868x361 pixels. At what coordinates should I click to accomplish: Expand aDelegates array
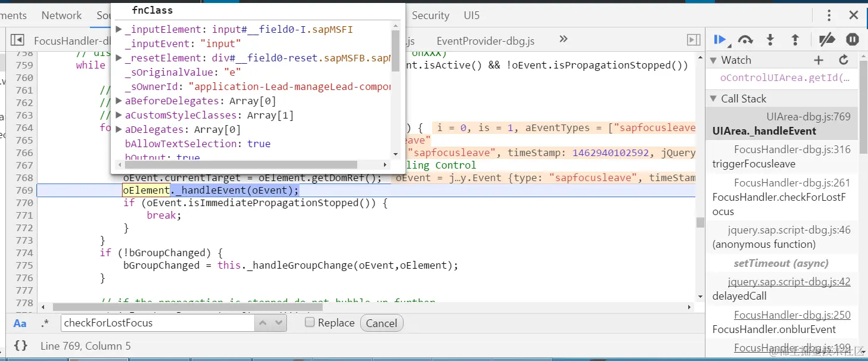(118, 129)
